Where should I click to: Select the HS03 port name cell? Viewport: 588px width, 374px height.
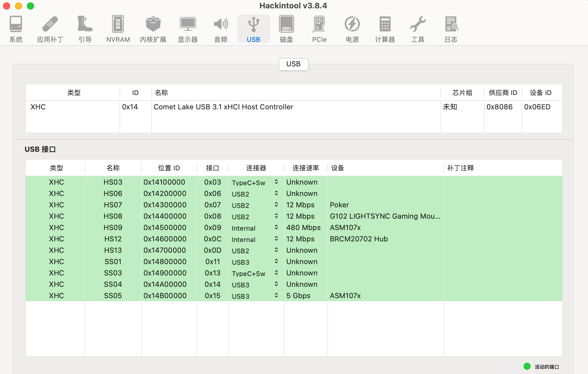click(113, 182)
